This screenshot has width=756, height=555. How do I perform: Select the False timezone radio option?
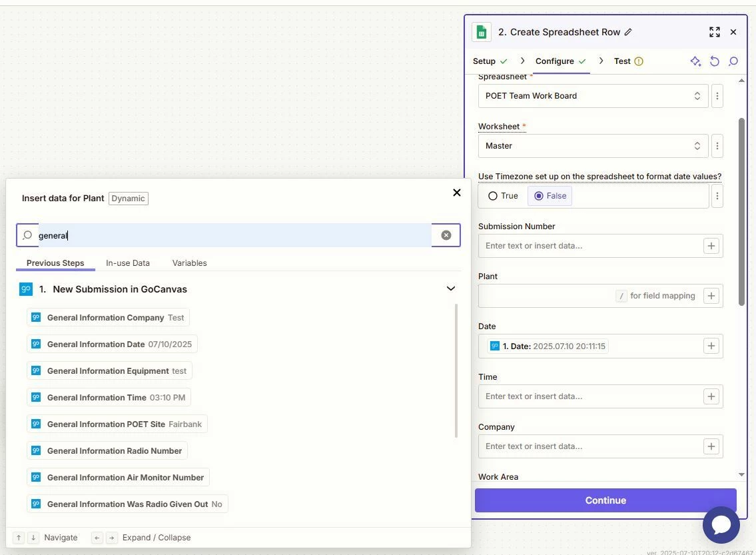pos(550,196)
